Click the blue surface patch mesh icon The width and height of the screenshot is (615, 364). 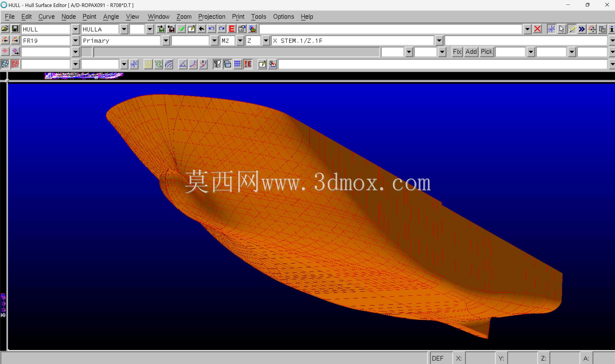(x=5, y=64)
